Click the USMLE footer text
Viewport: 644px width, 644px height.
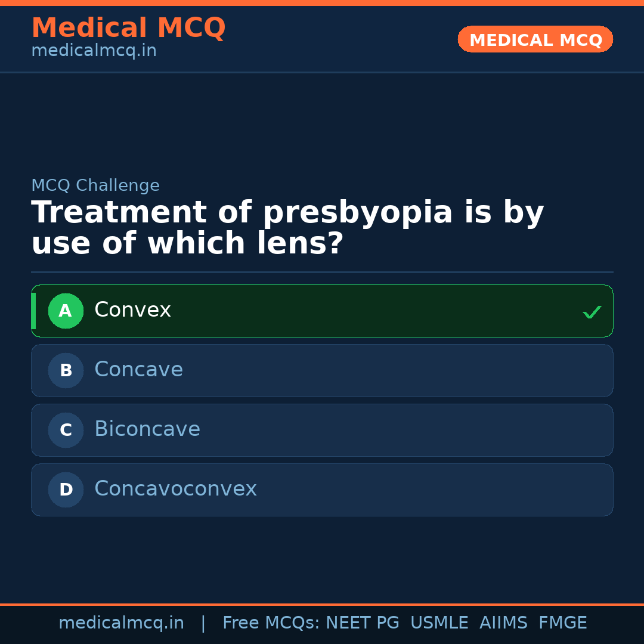click(439, 623)
